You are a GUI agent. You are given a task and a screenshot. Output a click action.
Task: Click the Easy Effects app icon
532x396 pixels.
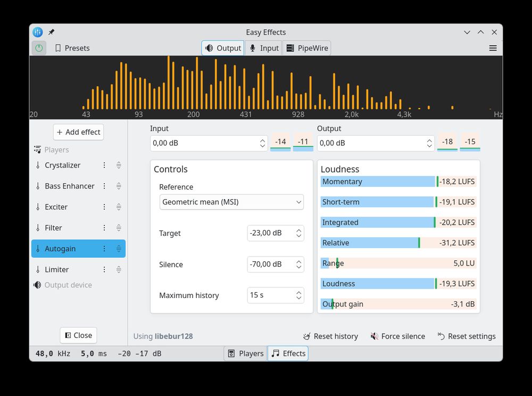coord(38,32)
